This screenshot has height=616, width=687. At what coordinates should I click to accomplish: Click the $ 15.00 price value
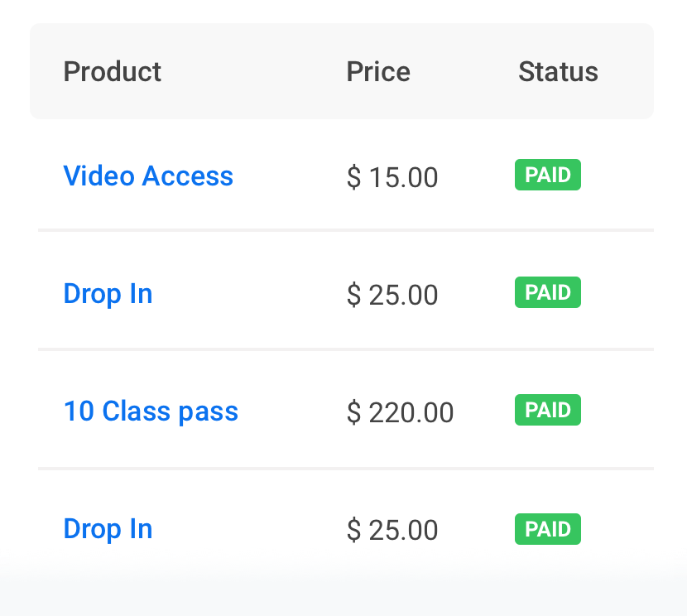[392, 177]
